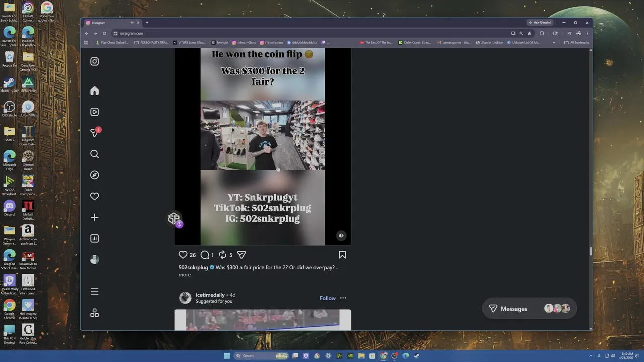This screenshot has height=362, width=644.
Task: Open the post tagged-account overlay icon
Action: (174, 219)
